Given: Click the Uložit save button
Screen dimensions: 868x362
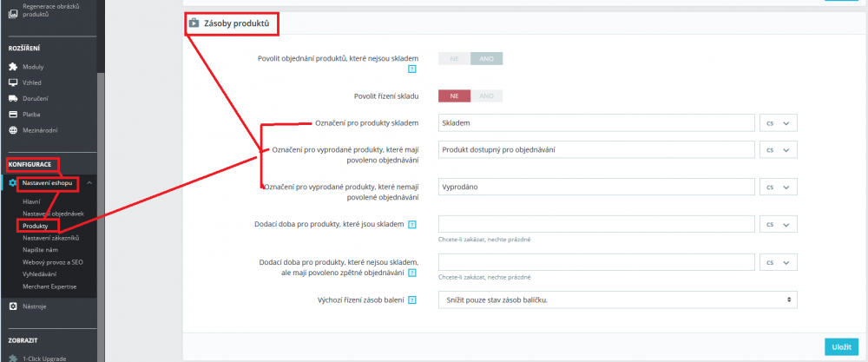Looking at the screenshot, I should pyautogui.click(x=841, y=346).
